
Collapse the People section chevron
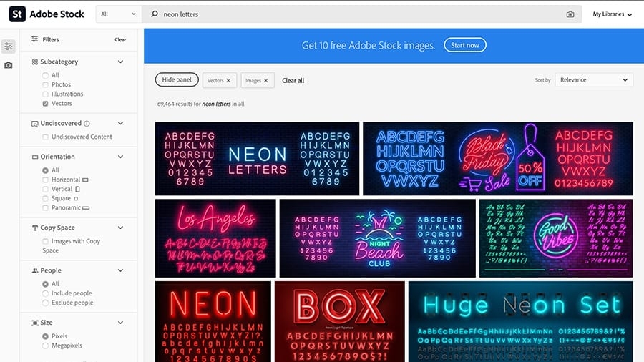point(120,270)
